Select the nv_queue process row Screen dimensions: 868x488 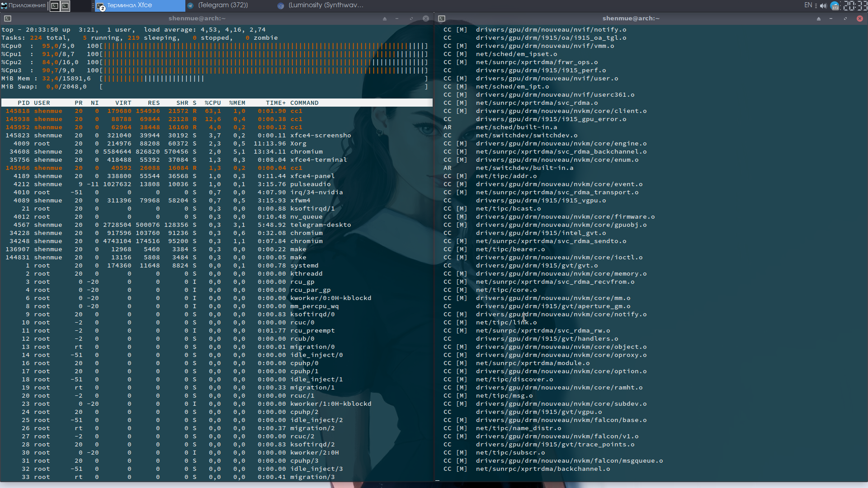217,217
